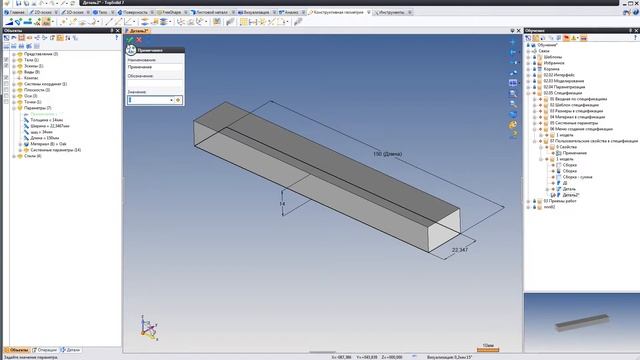Viewport: 640px width, 360px height.
Task: Collapse the Параметры node
Action: coord(14,108)
